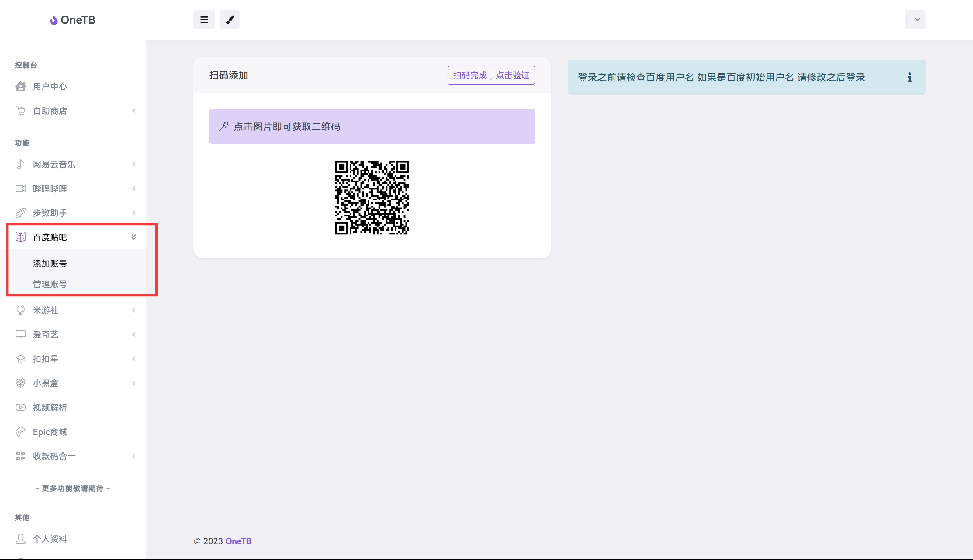Click the video parsing play icon
Screen dimensions: 973x560
click(20, 407)
